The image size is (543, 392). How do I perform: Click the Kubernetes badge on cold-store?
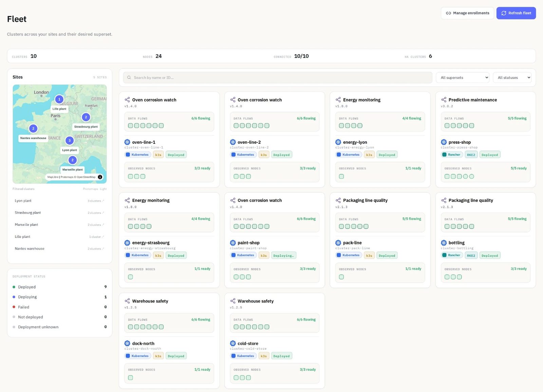click(243, 356)
